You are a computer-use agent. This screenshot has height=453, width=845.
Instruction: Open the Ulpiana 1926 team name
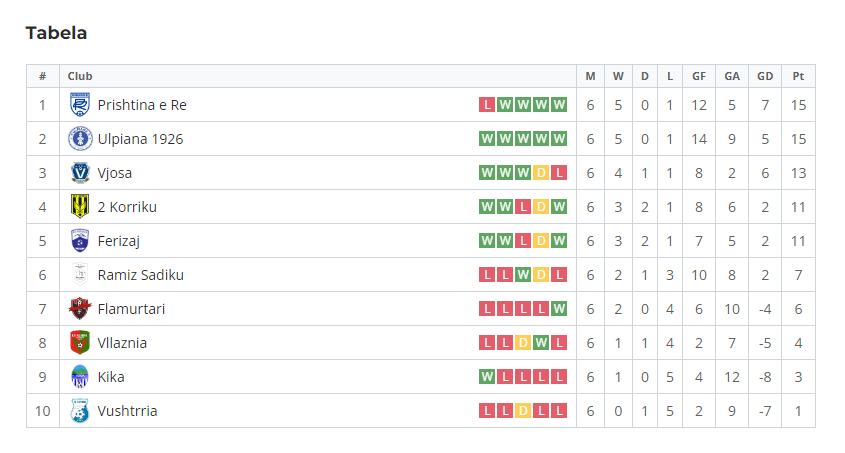click(x=140, y=139)
